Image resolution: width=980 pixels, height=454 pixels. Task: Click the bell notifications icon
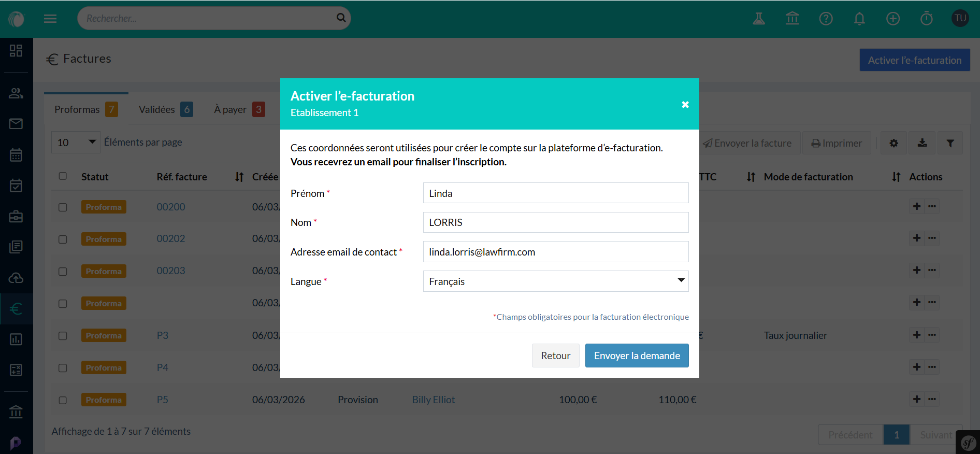point(859,19)
